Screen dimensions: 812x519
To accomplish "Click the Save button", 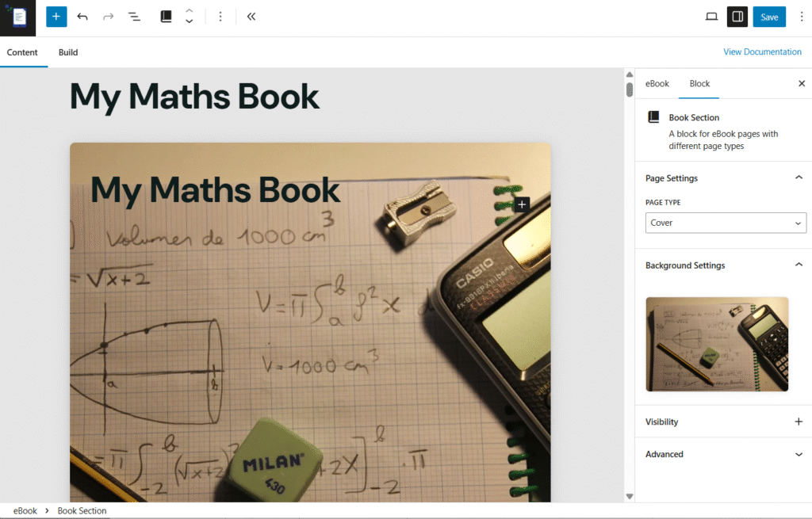I will coord(769,17).
